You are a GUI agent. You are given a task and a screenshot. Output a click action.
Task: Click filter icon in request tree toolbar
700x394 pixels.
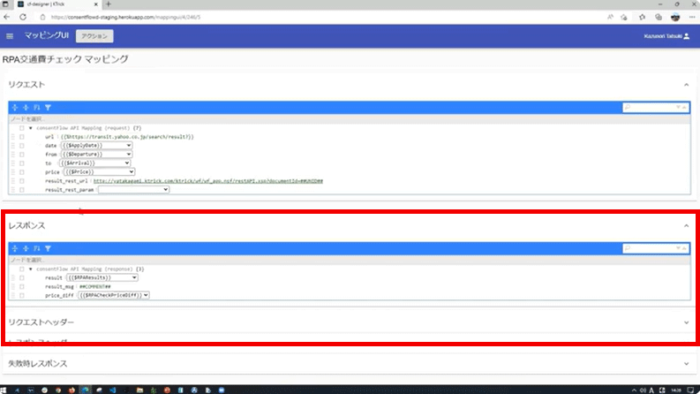click(48, 108)
